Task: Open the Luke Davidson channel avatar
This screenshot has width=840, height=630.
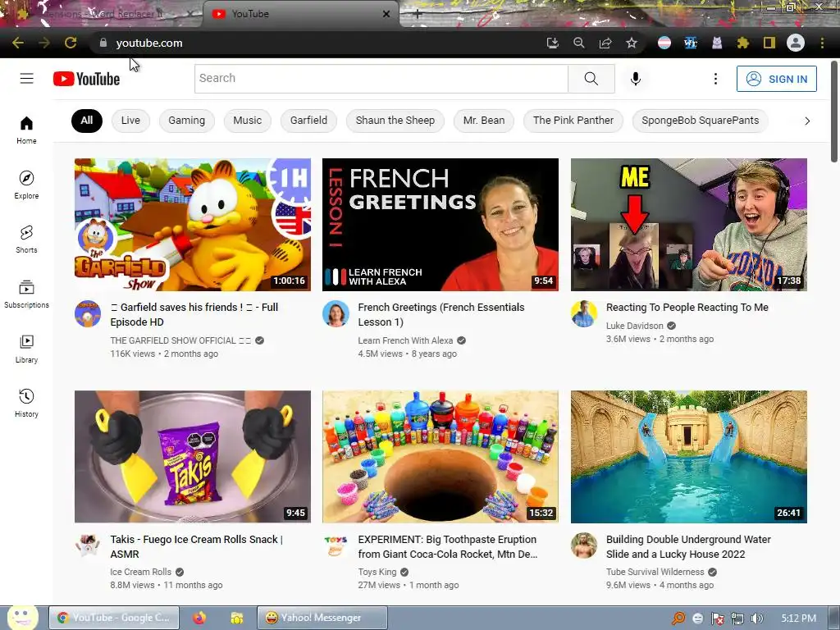Action: pyautogui.click(x=584, y=313)
